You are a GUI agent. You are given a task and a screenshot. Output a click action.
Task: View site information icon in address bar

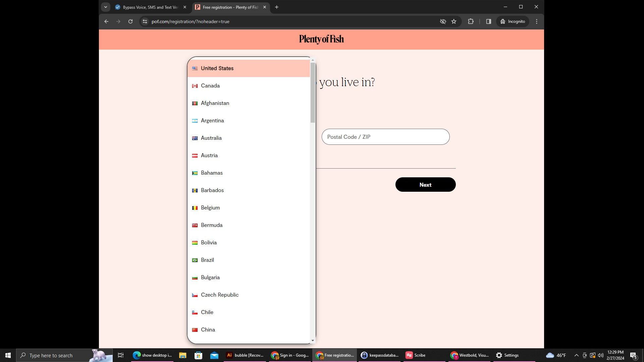click(x=145, y=21)
